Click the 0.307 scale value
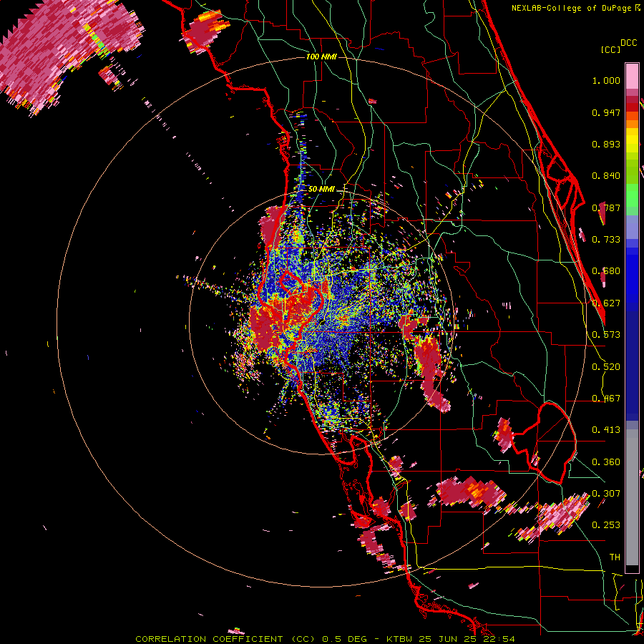Viewport: 644px width, 644px height. (x=606, y=493)
